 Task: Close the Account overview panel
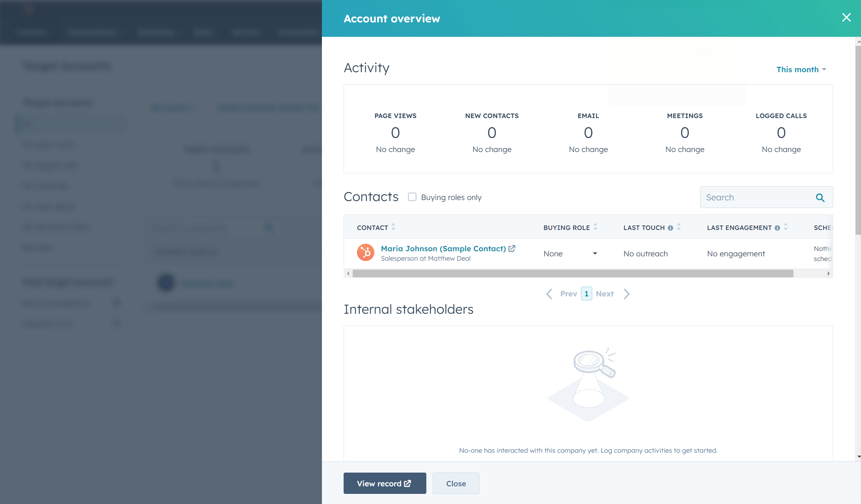tap(846, 17)
